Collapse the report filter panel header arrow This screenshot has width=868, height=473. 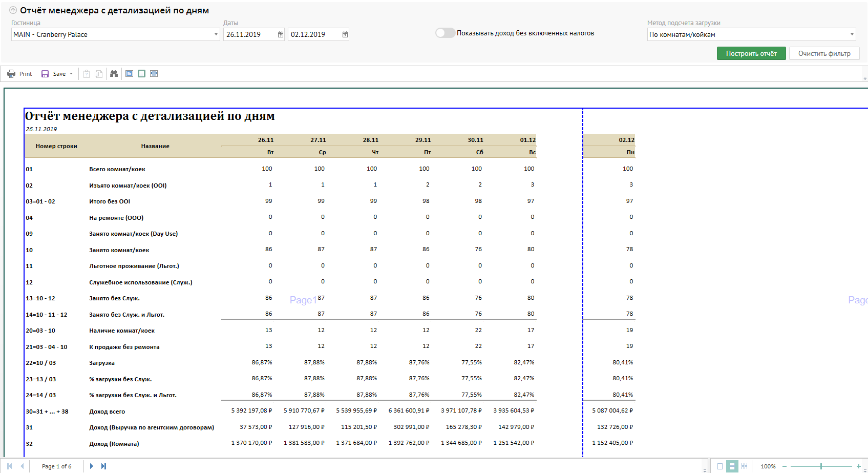pyautogui.click(x=13, y=10)
